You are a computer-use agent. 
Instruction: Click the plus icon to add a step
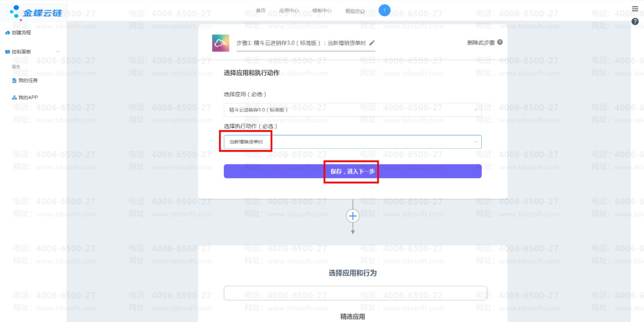click(353, 216)
